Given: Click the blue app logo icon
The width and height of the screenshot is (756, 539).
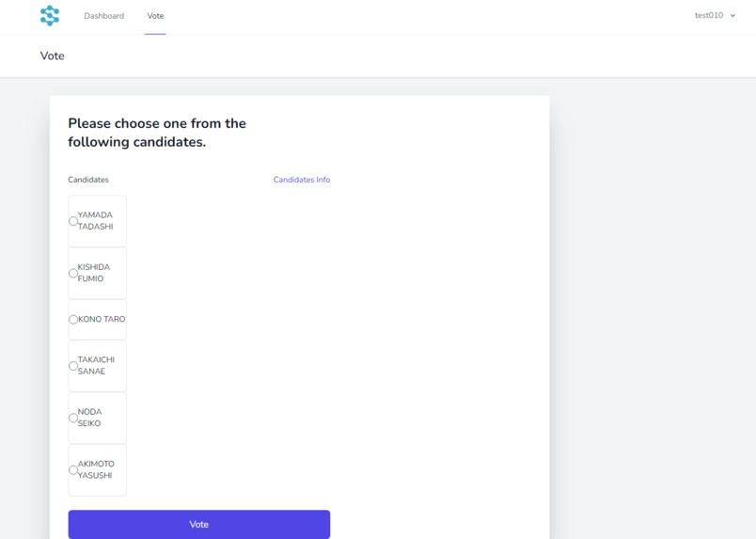Looking at the screenshot, I should click(x=50, y=15).
